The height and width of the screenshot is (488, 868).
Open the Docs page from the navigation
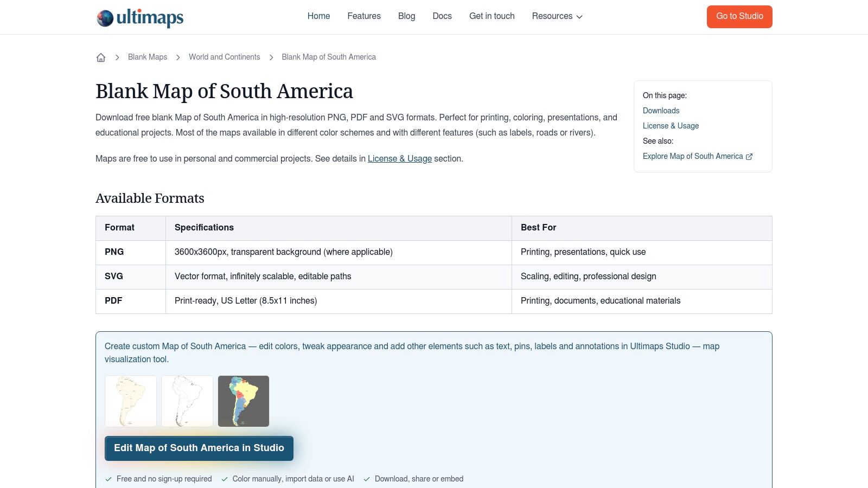[x=442, y=16]
